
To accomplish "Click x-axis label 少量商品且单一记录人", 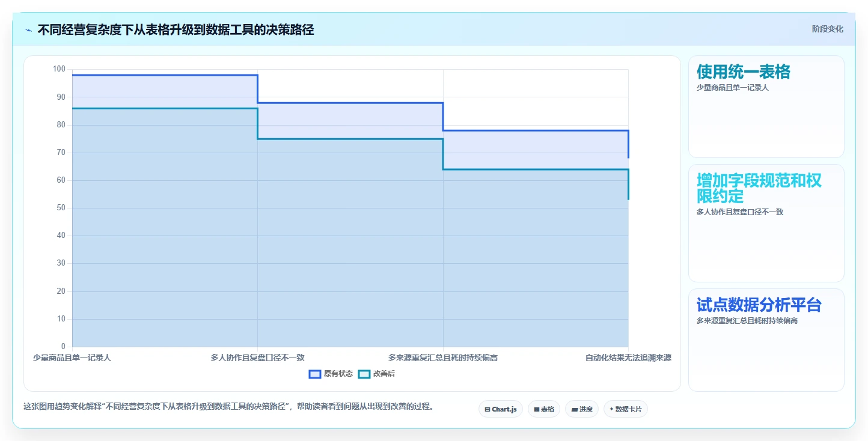I will coord(72,357).
